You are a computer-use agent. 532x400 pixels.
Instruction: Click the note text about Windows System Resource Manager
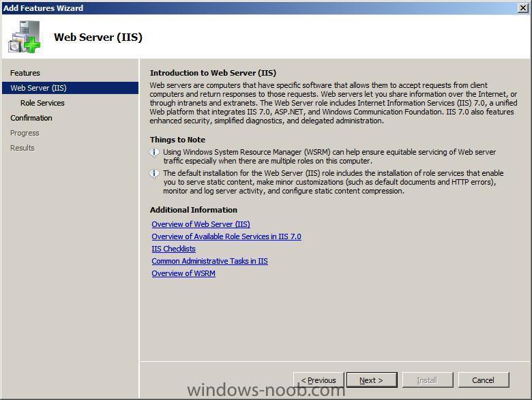329,156
